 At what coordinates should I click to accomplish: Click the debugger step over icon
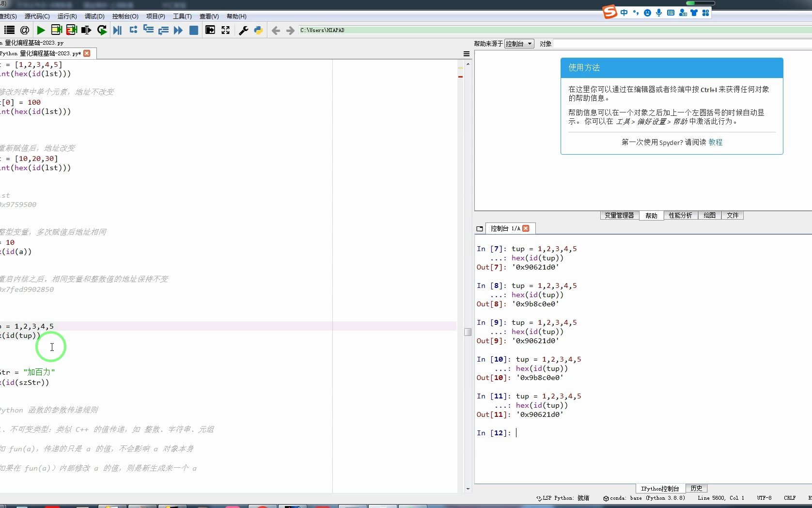click(133, 30)
